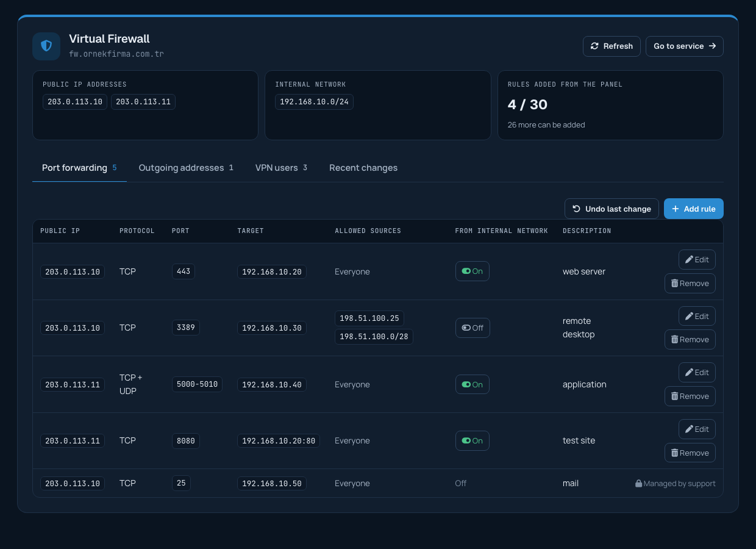Click the fw.ornekfirma.com.tr hostname
This screenshot has height=549, width=756.
click(116, 54)
